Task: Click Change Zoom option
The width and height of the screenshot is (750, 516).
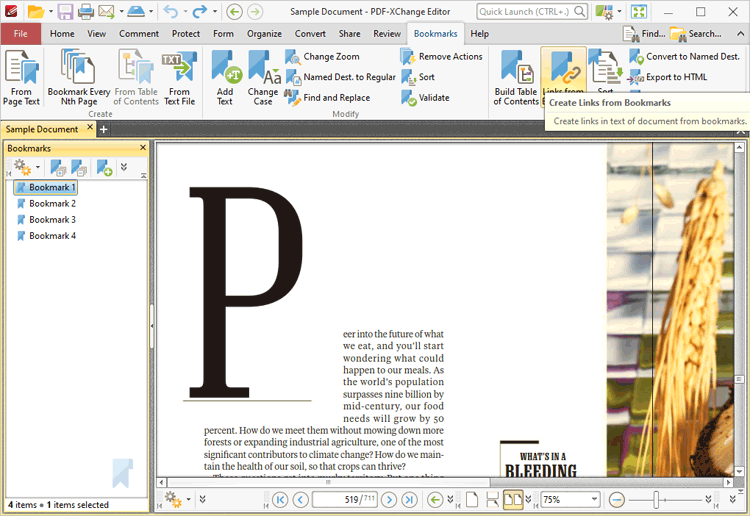Action: (323, 56)
